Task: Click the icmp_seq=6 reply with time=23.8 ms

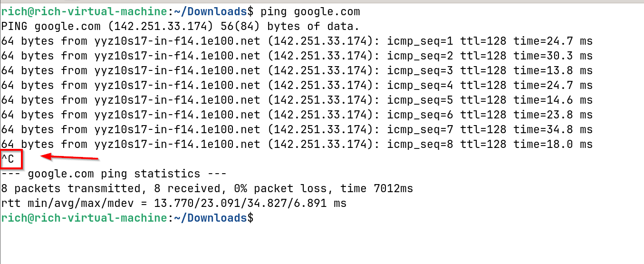Action: click(x=297, y=115)
